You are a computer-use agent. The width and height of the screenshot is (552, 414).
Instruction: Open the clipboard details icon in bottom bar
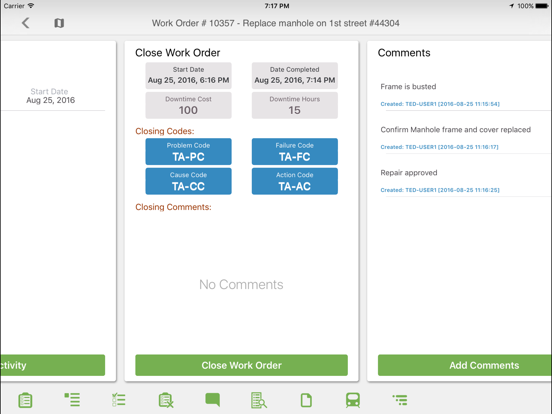pyautogui.click(x=25, y=400)
